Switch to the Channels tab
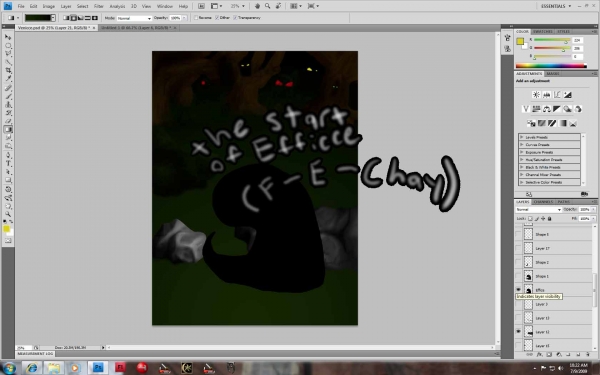The width and height of the screenshot is (600, 375). point(543,202)
